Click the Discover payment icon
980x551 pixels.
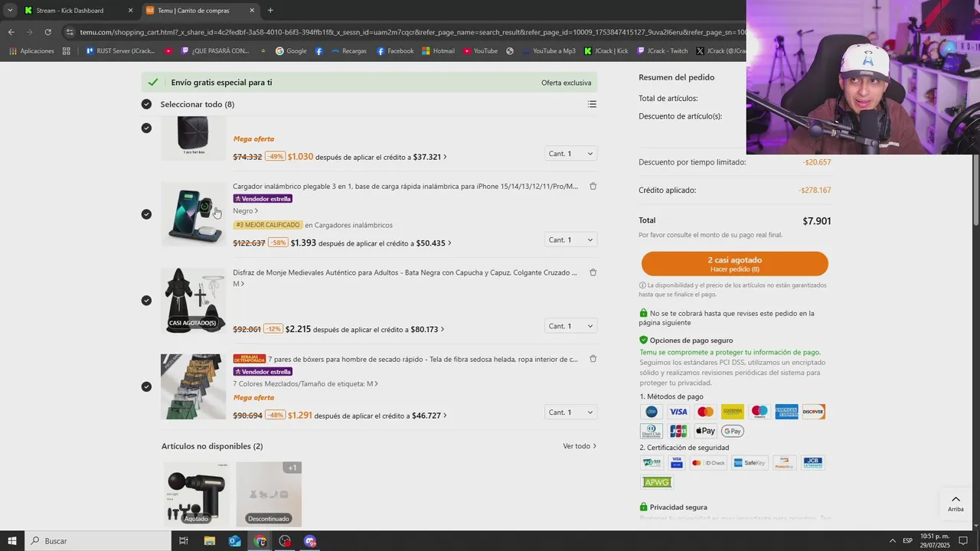coord(813,412)
